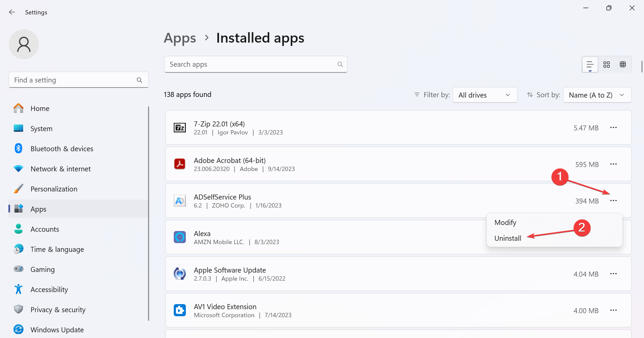Click the Gaming controller icon in sidebar
644x338 pixels.
(x=18, y=269)
